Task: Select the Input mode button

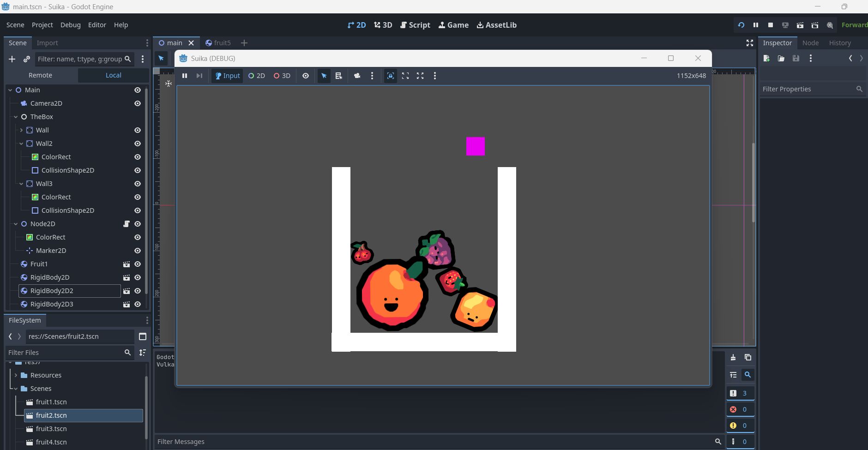Action: 228,76
